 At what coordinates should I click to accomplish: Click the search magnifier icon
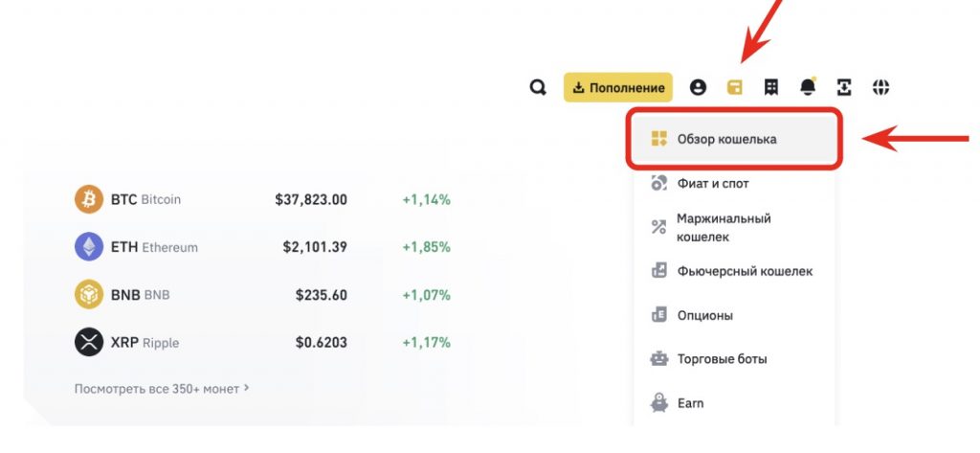(x=538, y=87)
